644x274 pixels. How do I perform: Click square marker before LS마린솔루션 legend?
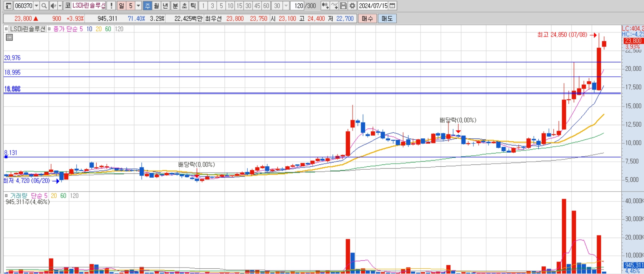click(6, 29)
